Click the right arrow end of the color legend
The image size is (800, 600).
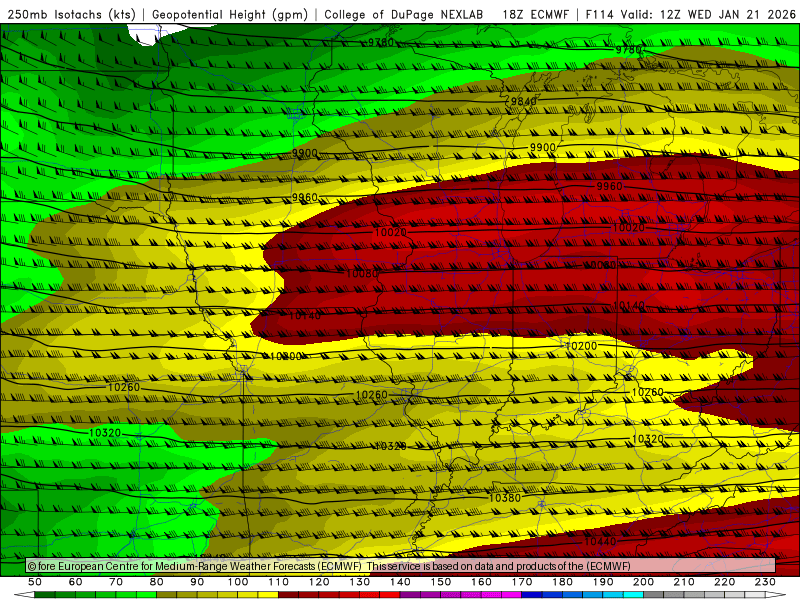click(776, 595)
